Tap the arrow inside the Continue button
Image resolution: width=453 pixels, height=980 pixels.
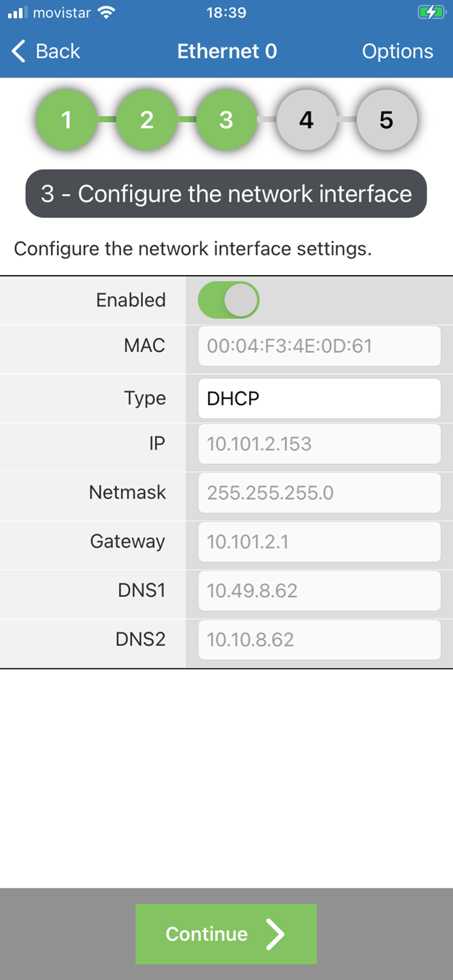point(277,934)
